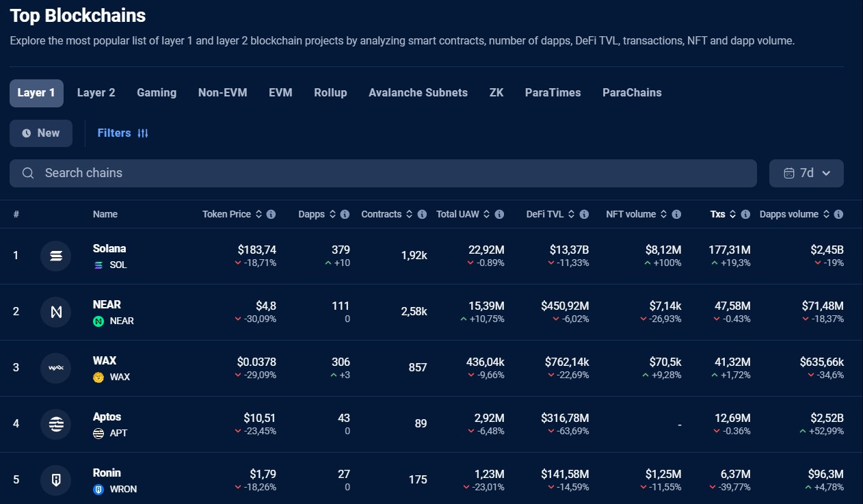Click the Top Blockchains heading
The width and height of the screenshot is (863, 504).
coord(78,15)
